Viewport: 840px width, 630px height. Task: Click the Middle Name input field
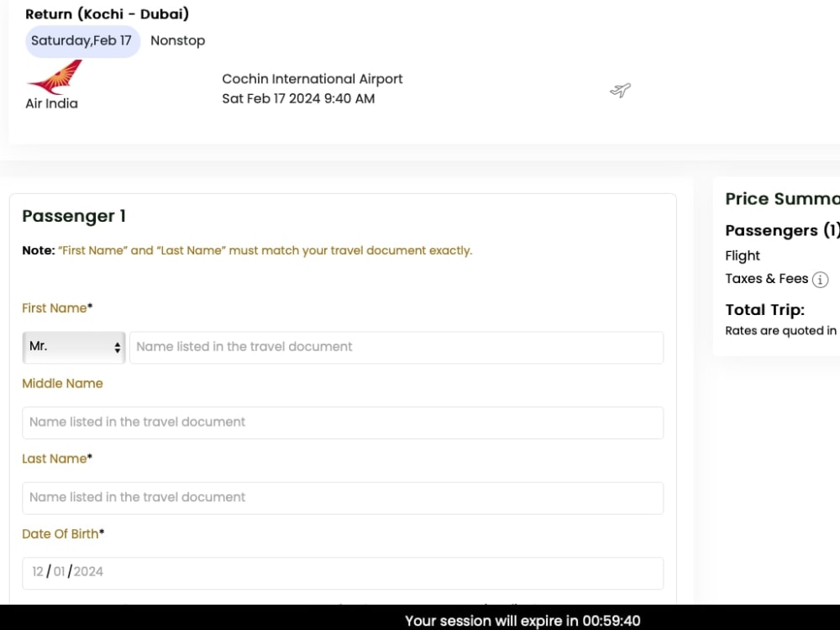(x=342, y=422)
